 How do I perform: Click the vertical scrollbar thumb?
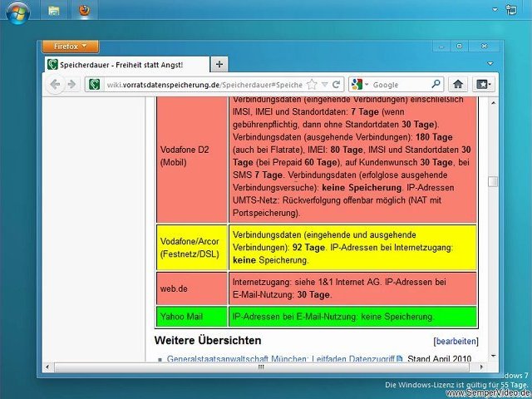493,181
